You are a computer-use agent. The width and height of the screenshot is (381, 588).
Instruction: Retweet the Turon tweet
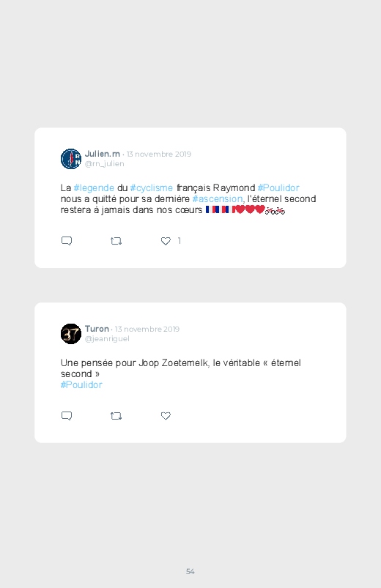116,416
